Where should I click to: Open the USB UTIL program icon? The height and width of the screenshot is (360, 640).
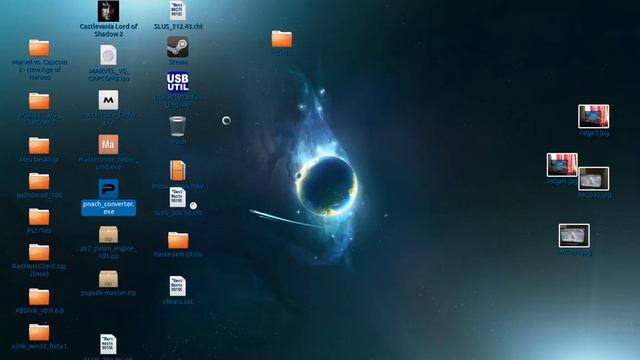tap(178, 82)
